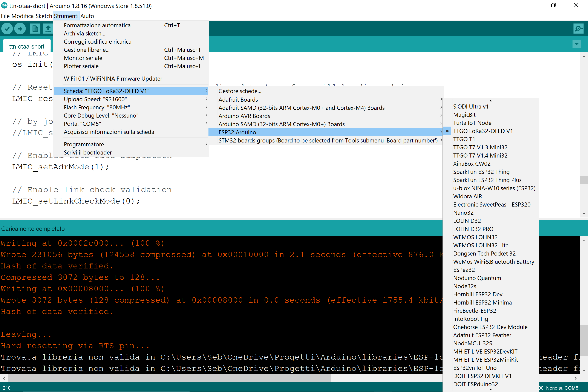Select SparkFun ESP32 Thing Plus board
The height and width of the screenshot is (392, 588).
coord(491,180)
